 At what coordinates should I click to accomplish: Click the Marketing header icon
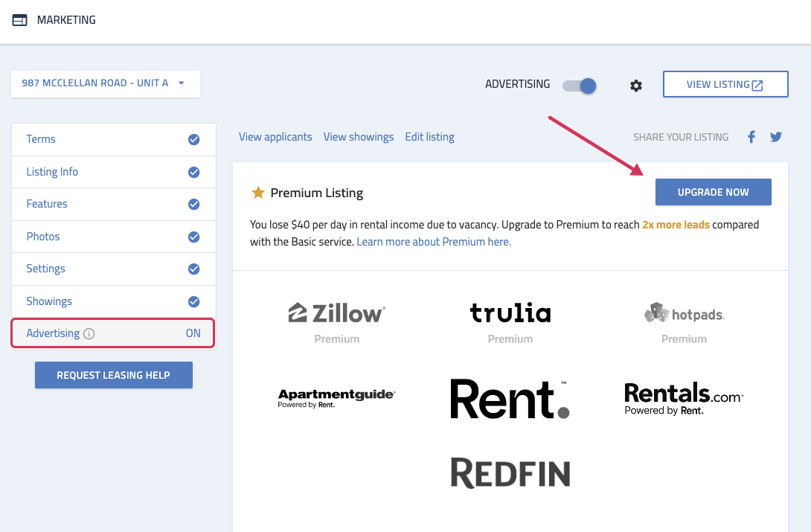[x=19, y=20]
